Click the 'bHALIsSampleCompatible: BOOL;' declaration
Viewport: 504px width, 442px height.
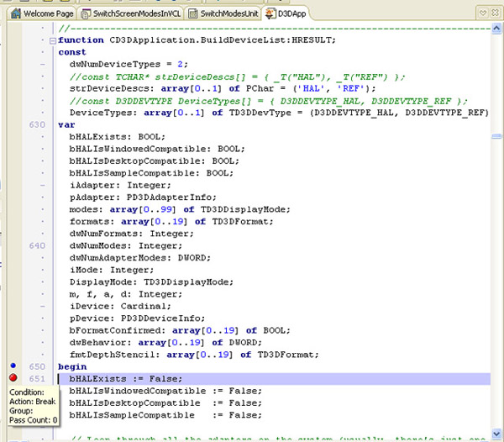(x=151, y=173)
